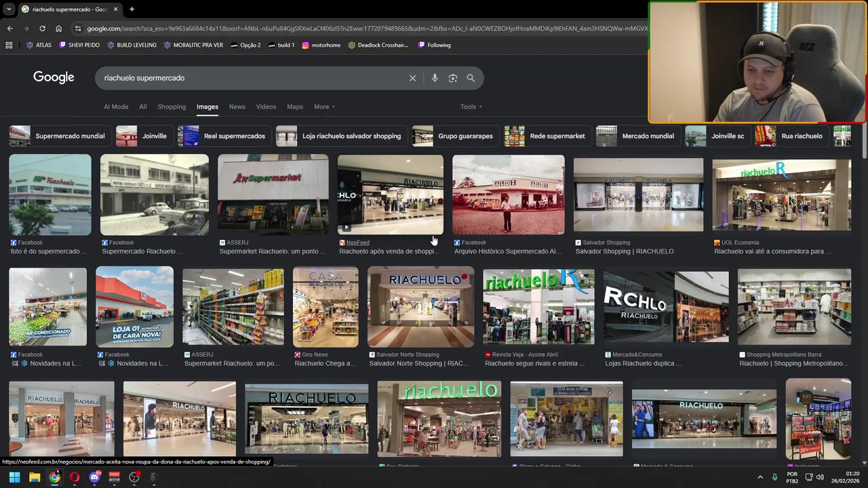Clear the search box with the X icon
This screenshot has width=868, height=488.
pyautogui.click(x=412, y=78)
